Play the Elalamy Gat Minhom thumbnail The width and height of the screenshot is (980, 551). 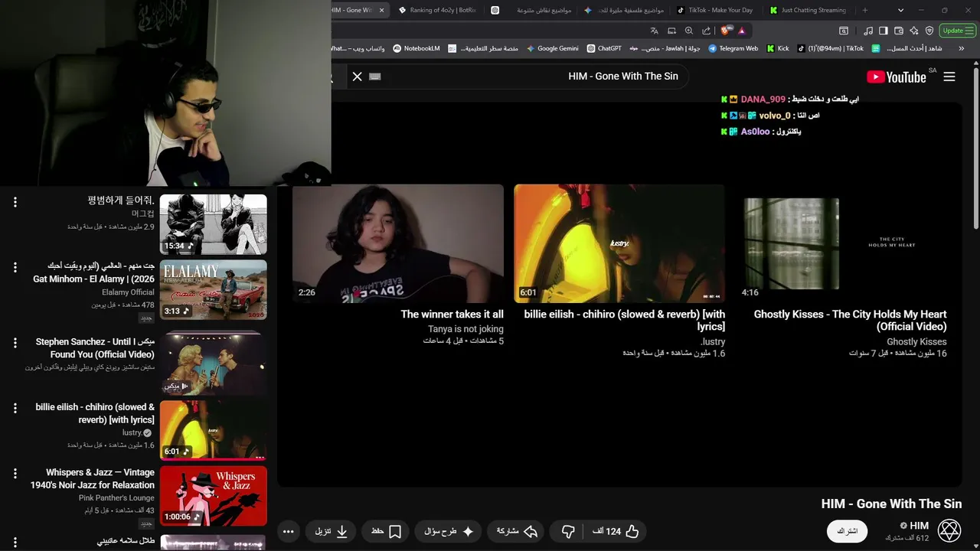tap(214, 289)
